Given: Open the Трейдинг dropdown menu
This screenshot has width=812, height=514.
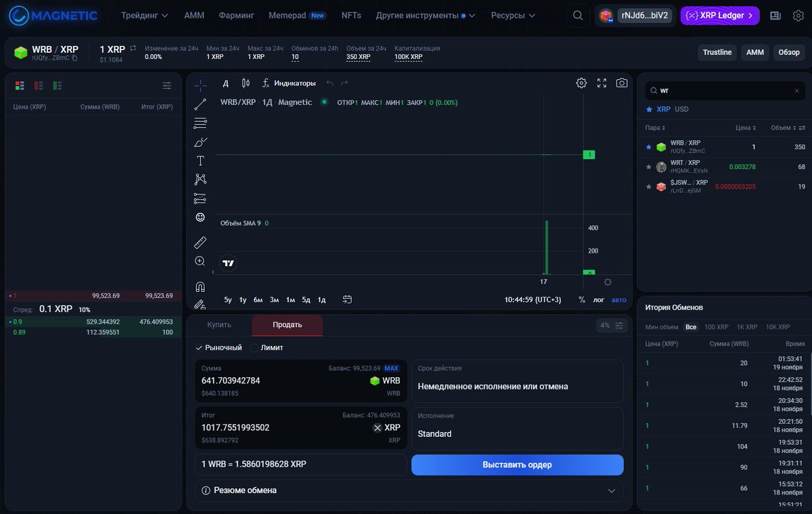Looking at the screenshot, I should 145,16.
